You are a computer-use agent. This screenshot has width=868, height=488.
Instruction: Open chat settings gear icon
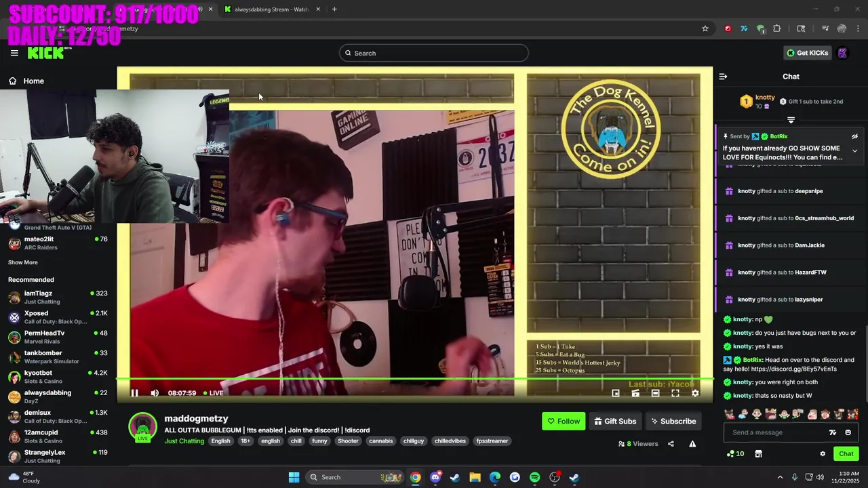coord(823,454)
